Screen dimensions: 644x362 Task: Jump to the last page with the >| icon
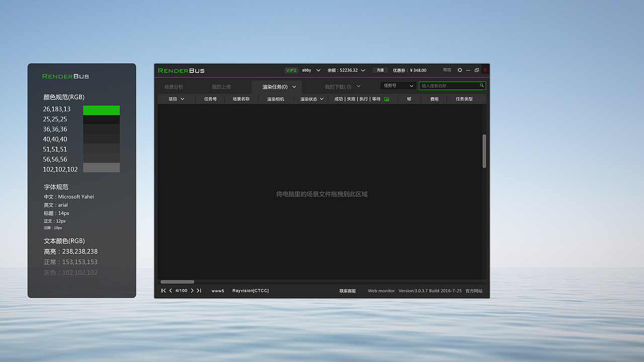[198, 291]
